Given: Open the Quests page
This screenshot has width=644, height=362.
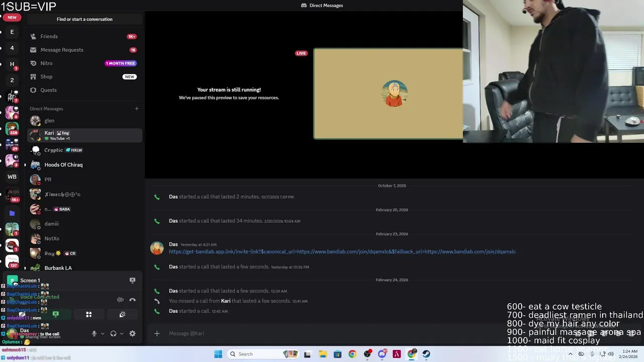Looking at the screenshot, I should (x=85, y=90).
